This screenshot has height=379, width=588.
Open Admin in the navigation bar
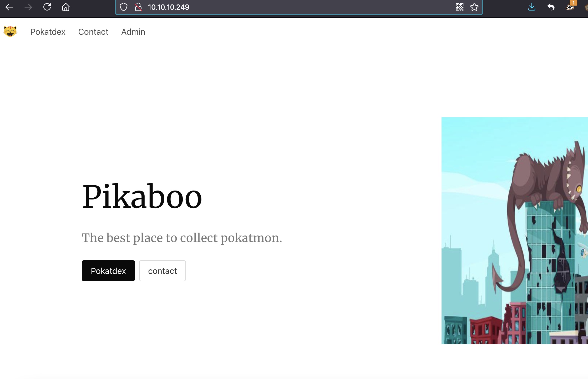(x=133, y=32)
